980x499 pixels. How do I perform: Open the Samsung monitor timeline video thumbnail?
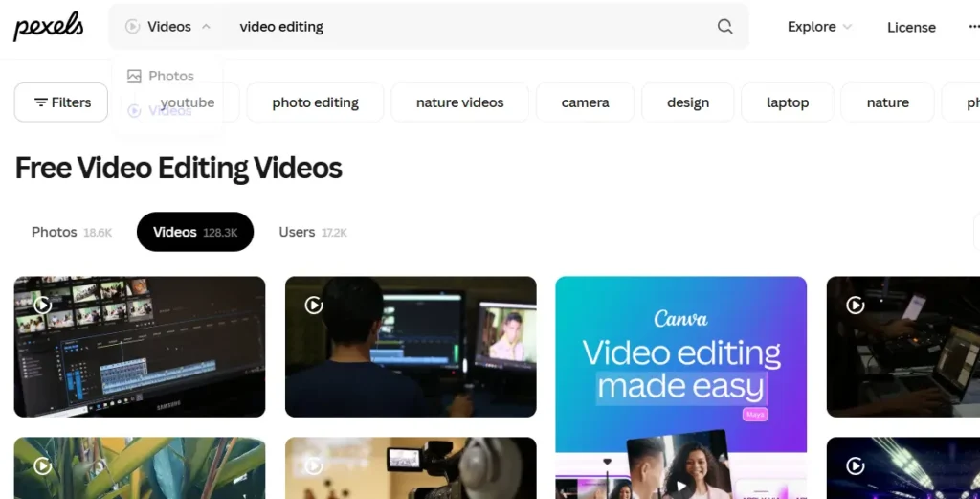click(x=140, y=347)
